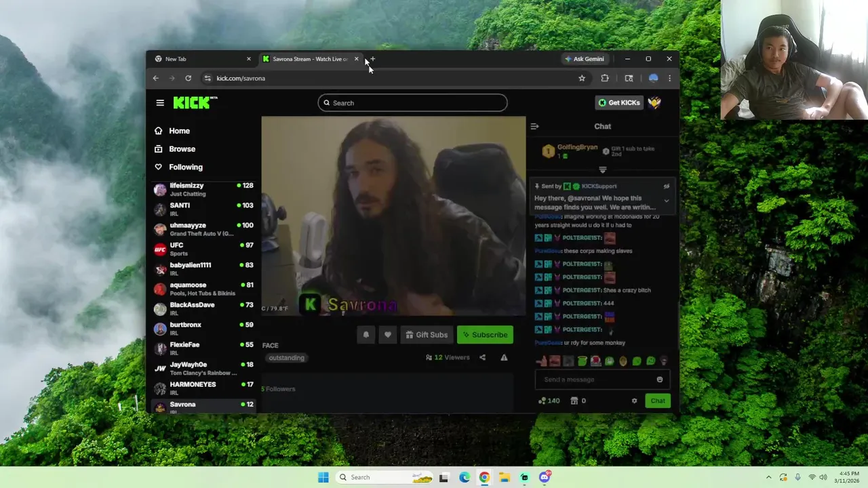Open the gift shop icon showing 0

(x=578, y=401)
